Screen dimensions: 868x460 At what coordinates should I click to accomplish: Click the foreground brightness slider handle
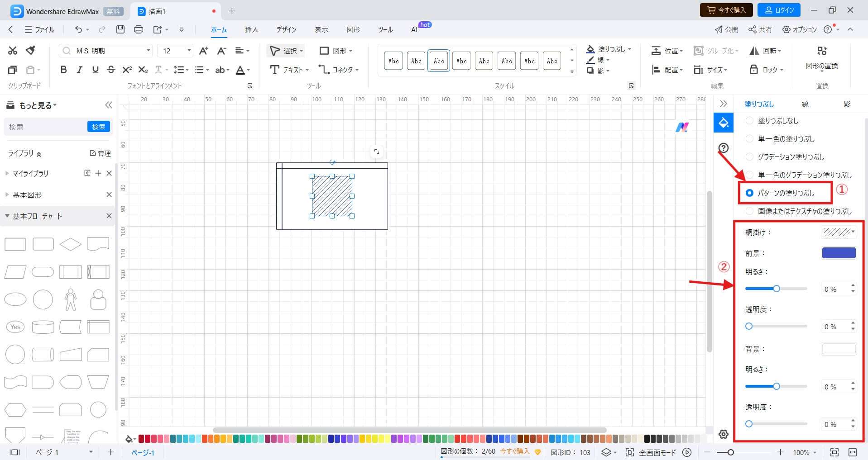[777, 289]
